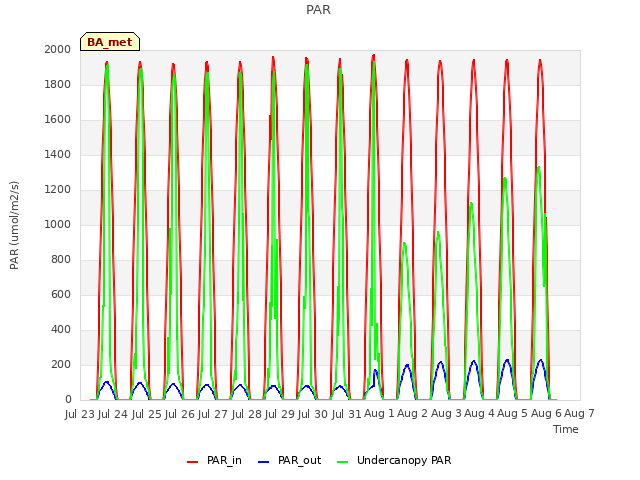
Task: Click the PAR (umol/m2/s) y-axis label
Action: pyautogui.click(x=14, y=225)
